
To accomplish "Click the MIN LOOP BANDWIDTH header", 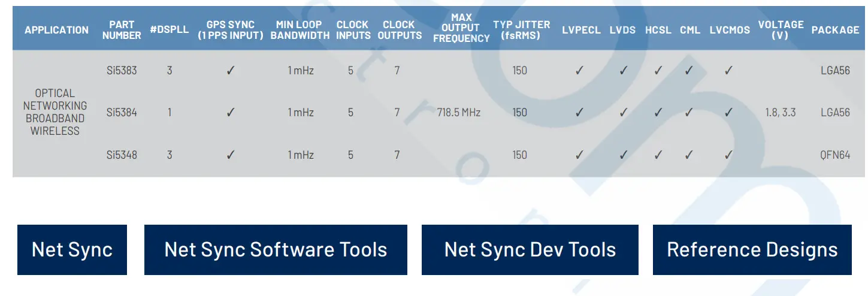I will pos(300,30).
